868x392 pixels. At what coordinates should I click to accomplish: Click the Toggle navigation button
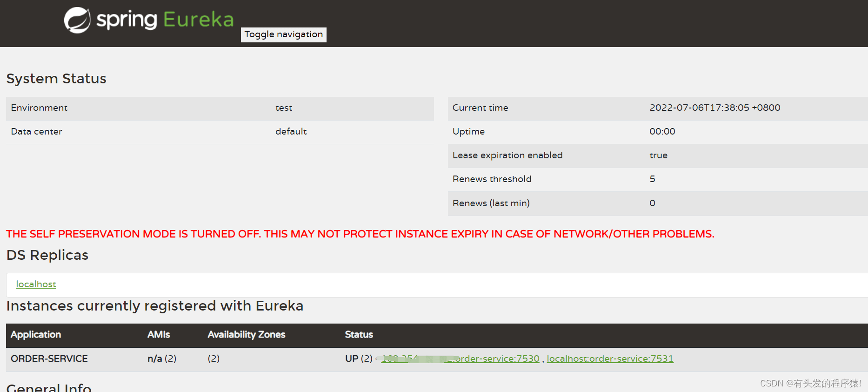(284, 34)
